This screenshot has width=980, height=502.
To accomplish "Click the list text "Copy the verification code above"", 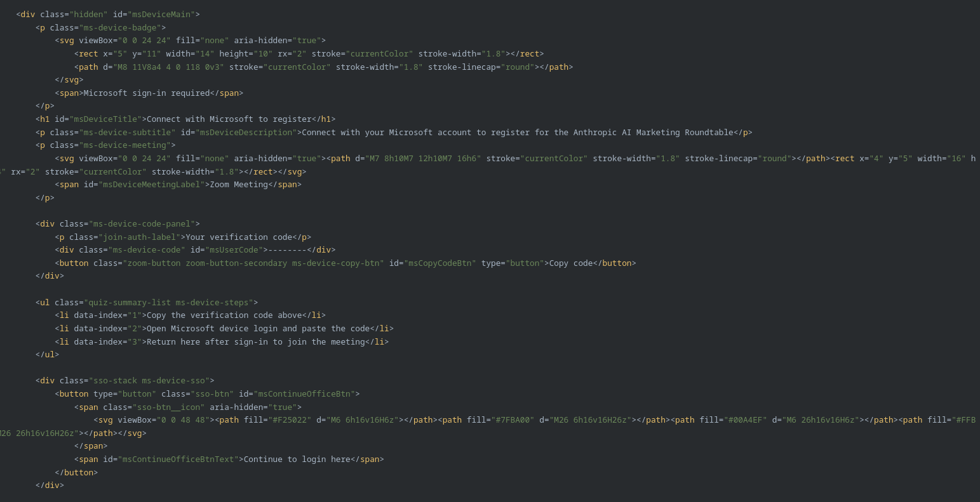I will pos(224,315).
